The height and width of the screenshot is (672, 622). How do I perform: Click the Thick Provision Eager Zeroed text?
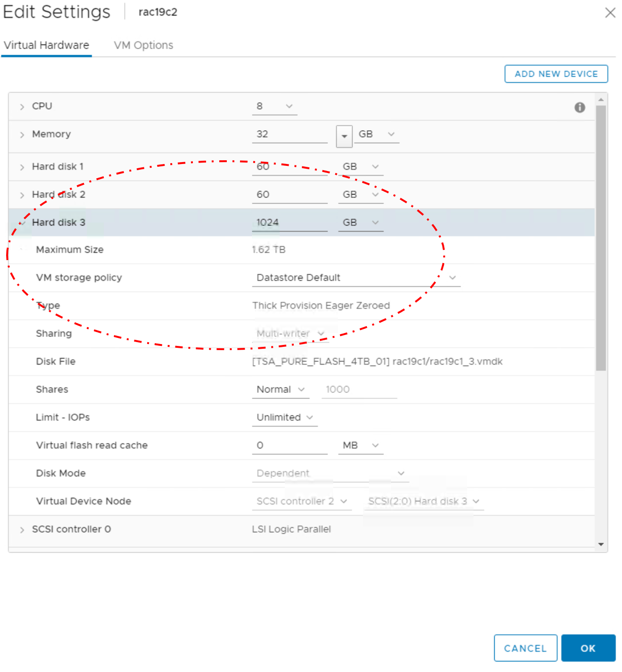[x=321, y=305]
